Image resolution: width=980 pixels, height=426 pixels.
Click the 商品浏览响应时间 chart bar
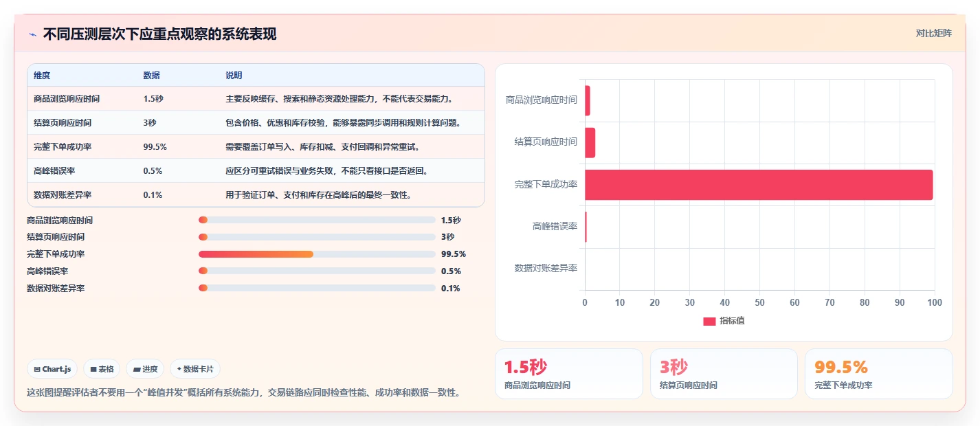tap(588, 100)
